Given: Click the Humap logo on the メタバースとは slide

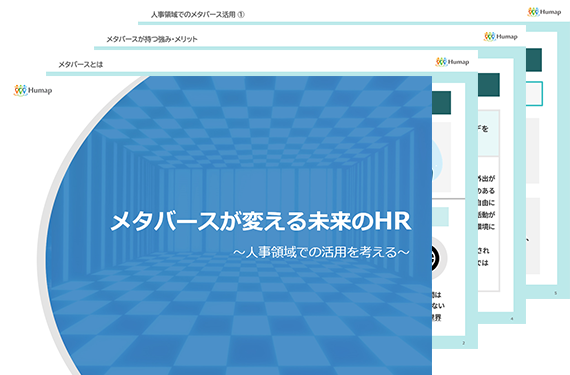Looking at the screenshot, I should click(x=452, y=62).
